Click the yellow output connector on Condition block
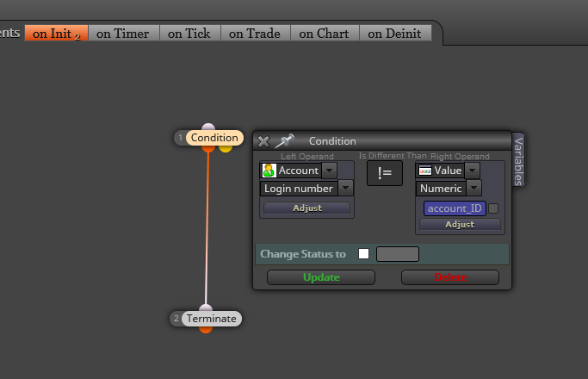This screenshot has height=379, width=588. (226, 148)
